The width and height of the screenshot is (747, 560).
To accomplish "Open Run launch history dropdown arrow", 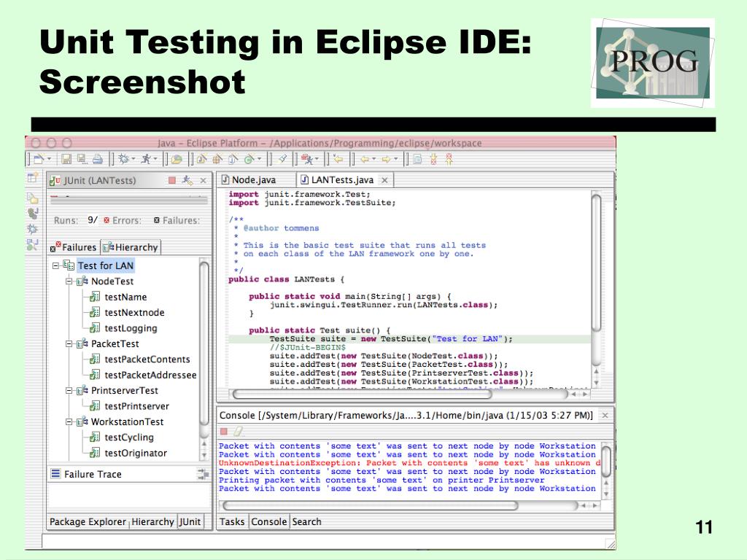I will tap(156, 159).
